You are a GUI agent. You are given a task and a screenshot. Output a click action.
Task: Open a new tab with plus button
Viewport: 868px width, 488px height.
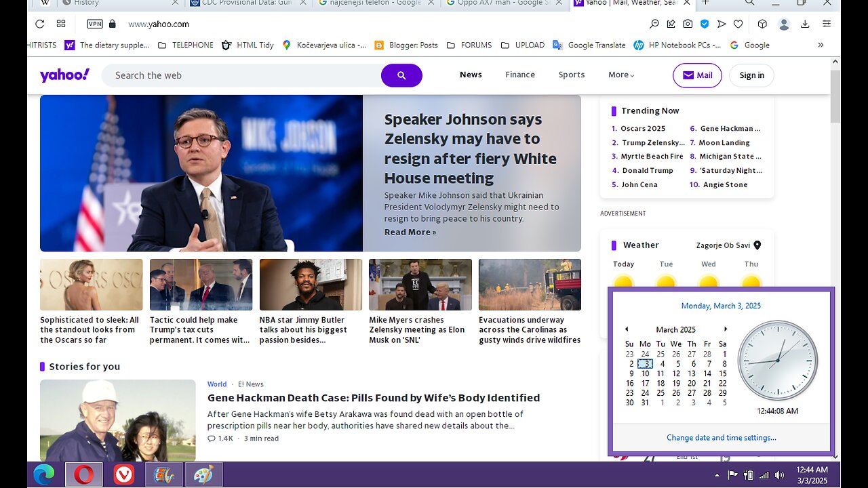point(705,3)
